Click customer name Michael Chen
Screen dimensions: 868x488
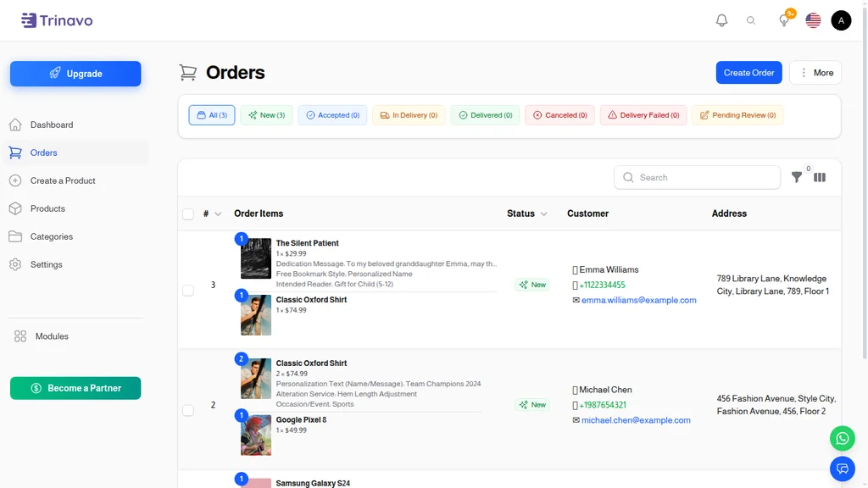605,390
